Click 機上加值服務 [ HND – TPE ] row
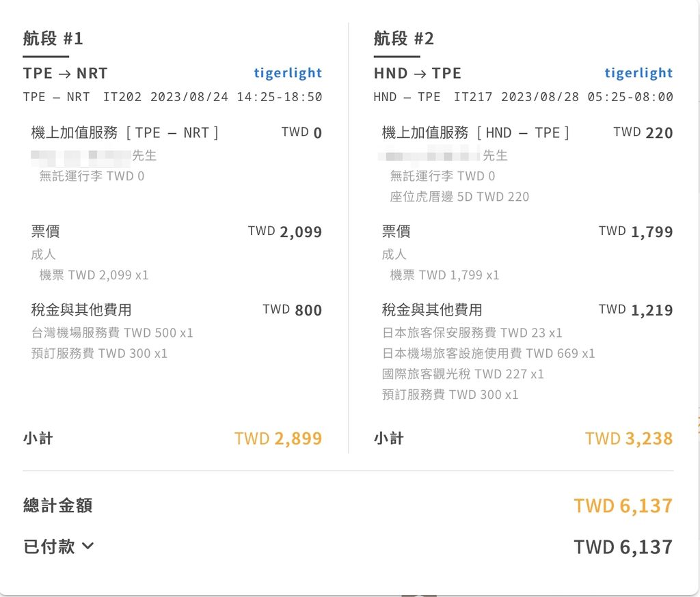This screenshot has height=597, width=700. pyautogui.click(x=527, y=133)
